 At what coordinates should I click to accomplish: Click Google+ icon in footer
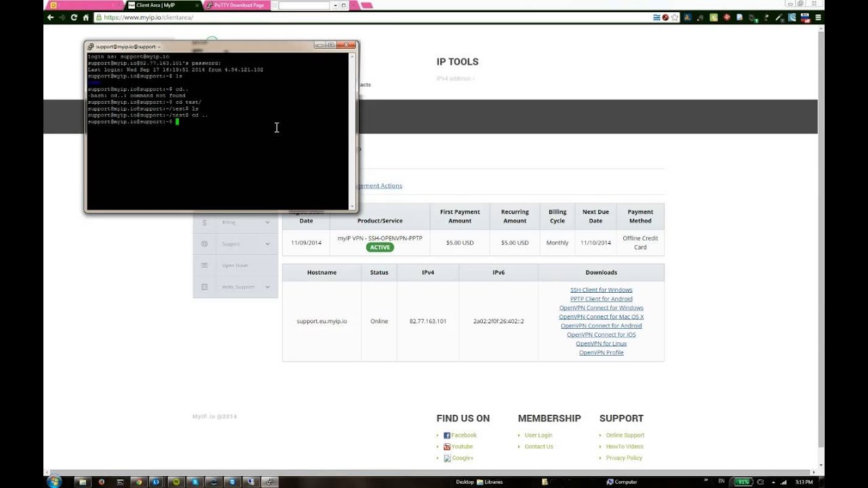click(x=447, y=458)
